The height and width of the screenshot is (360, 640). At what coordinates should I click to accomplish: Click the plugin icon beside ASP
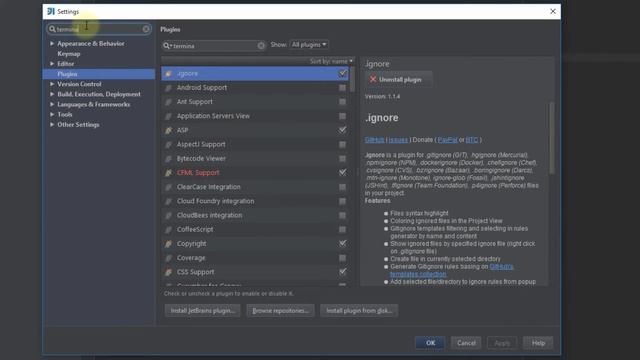(x=169, y=130)
